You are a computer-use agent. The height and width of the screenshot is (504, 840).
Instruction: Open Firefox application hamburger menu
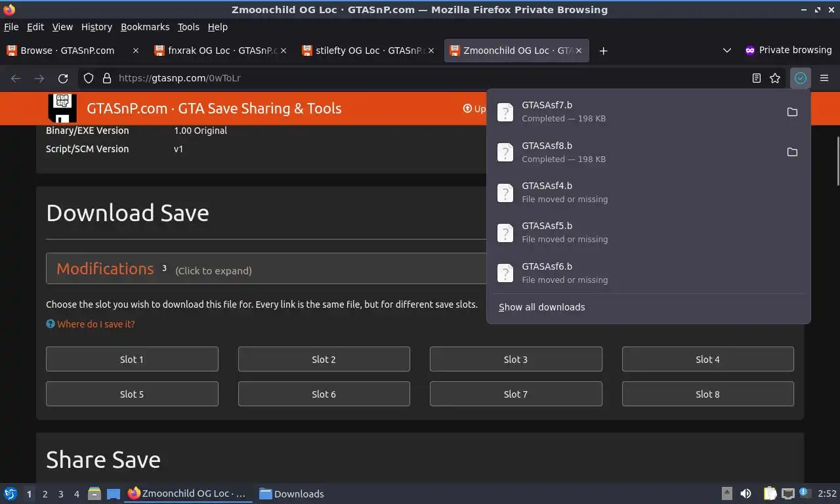tap(824, 78)
